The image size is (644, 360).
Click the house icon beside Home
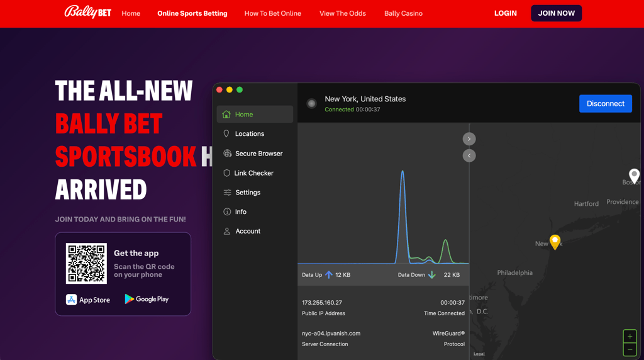tap(226, 115)
